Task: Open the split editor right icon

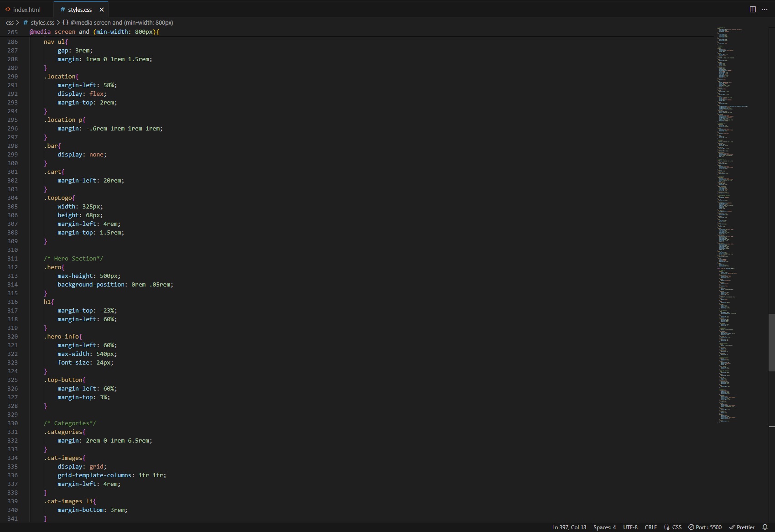Action: click(753, 10)
